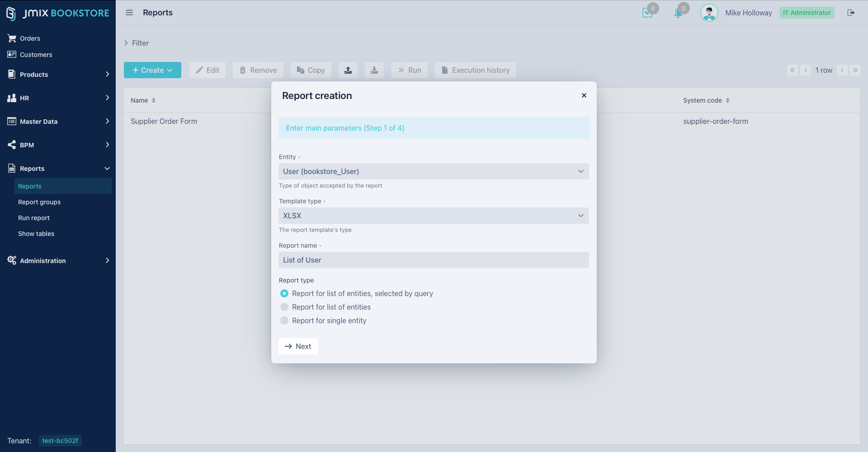Open the Create dropdown button

click(152, 70)
